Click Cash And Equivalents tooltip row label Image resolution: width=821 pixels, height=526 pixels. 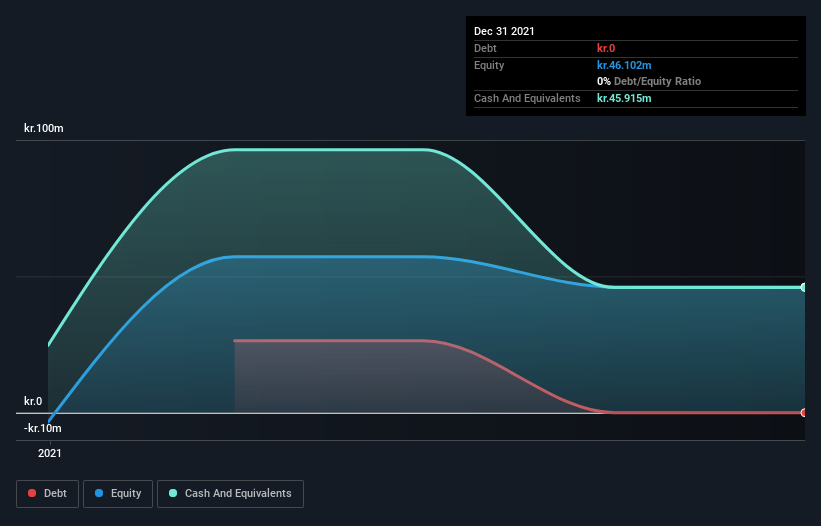(527, 98)
